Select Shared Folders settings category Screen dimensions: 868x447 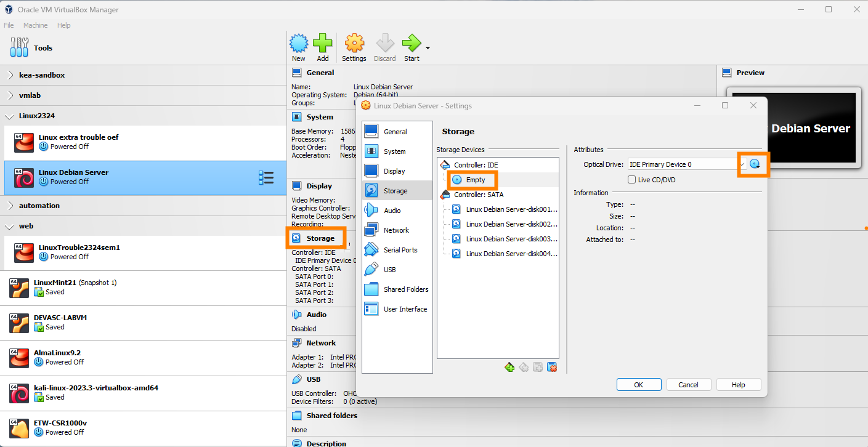point(405,289)
